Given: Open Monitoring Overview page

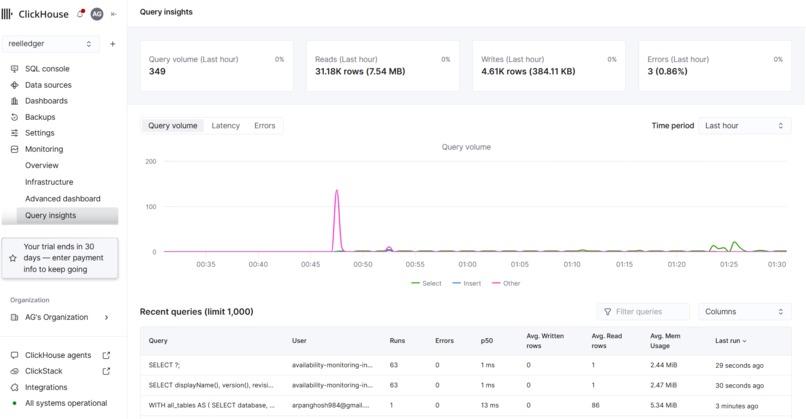Looking at the screenshot, I should tap(42, 165).
